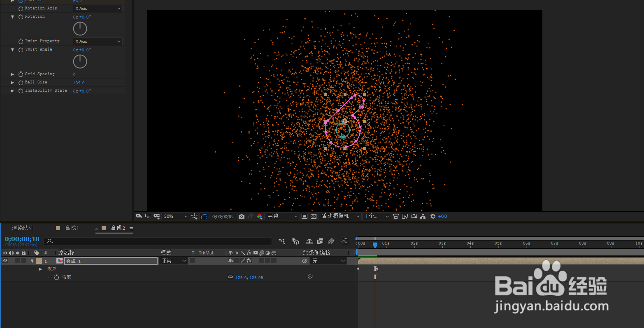Toggle the Twist Property stopwatch
The width and height of the screenshot is (644, 328).
[x=21, y=42]
